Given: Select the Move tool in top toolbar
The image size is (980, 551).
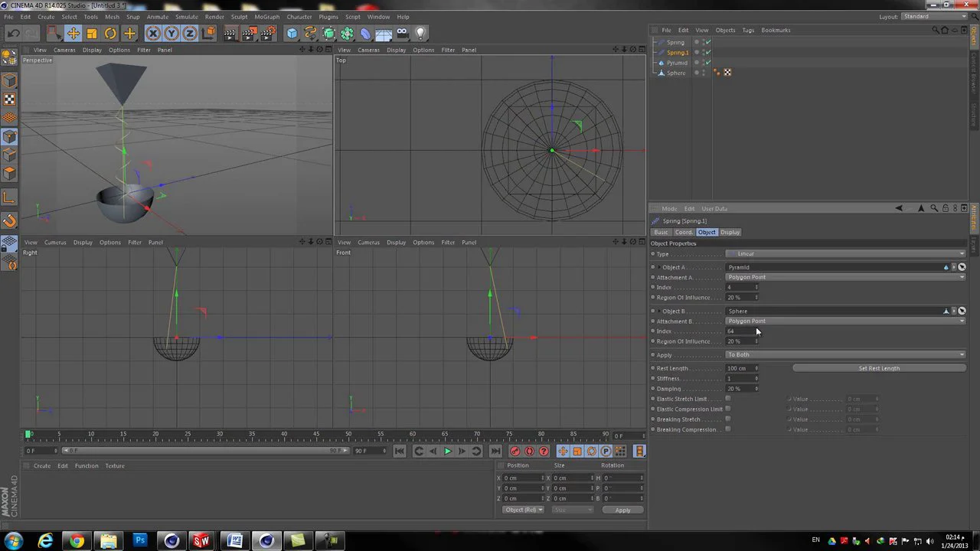Looking at the screenshot, I should (x=73, y=33).
